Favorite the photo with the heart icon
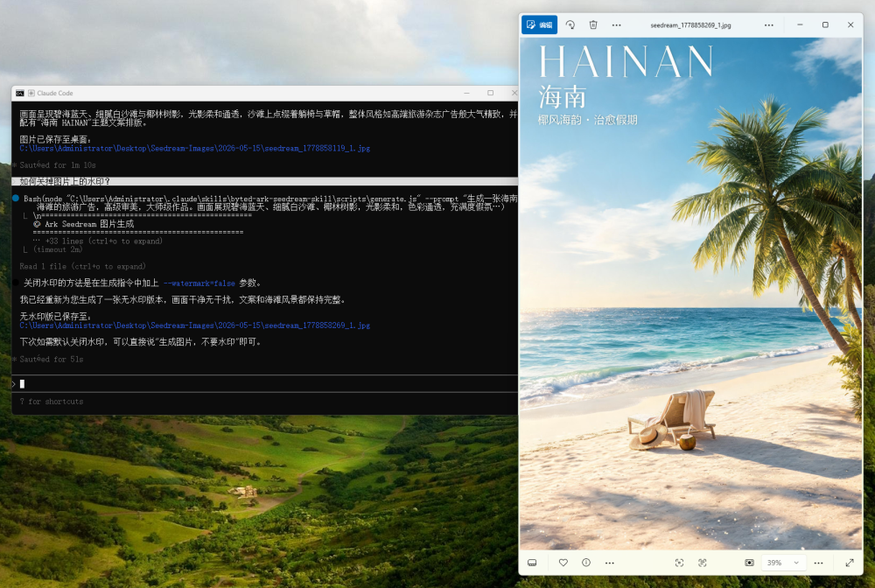875x588 pixels. [563, 563]
